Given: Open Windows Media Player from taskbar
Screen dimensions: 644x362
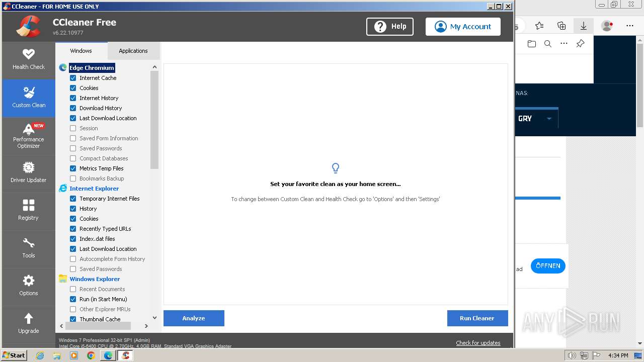Looking at the screenshot, I should [74, 355].
